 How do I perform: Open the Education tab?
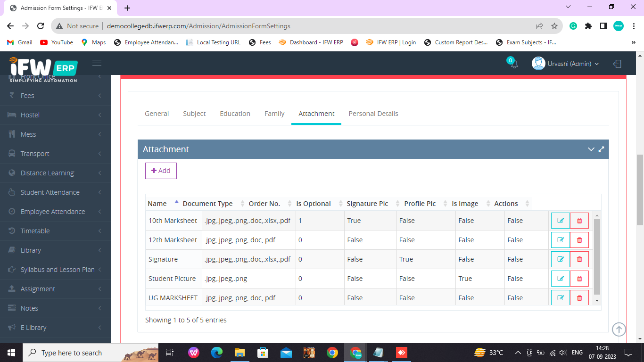tap(235, 114)
